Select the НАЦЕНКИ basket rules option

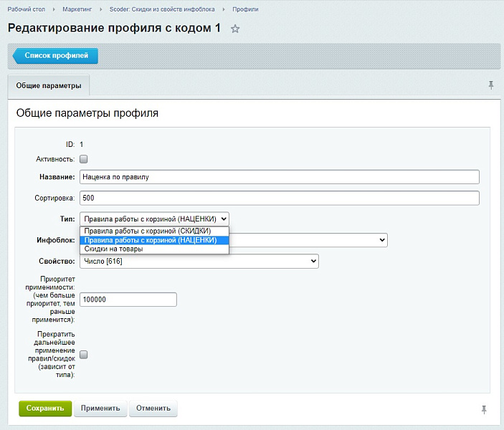click(151, 241)
